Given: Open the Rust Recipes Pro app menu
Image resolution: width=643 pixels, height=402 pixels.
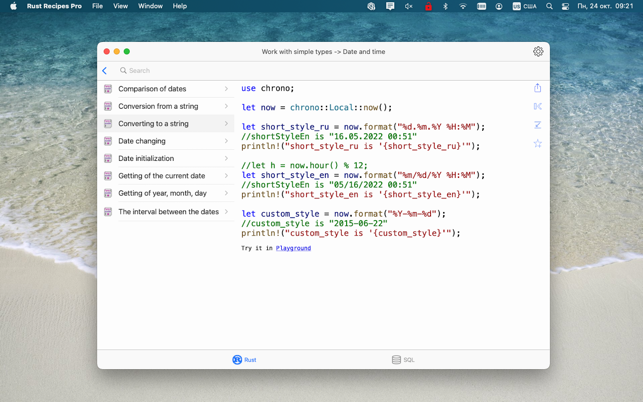Looking at the screenshot, I should [54, 6].
